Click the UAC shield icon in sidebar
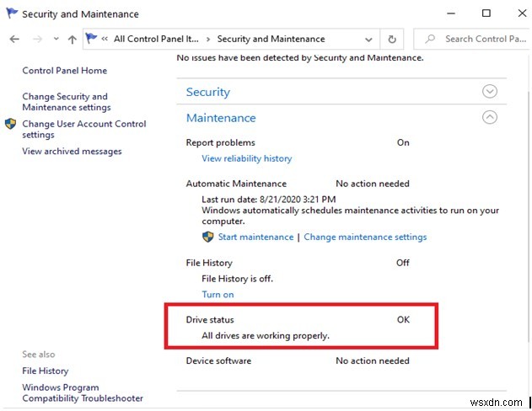532x411 pixels. [10, 124]
